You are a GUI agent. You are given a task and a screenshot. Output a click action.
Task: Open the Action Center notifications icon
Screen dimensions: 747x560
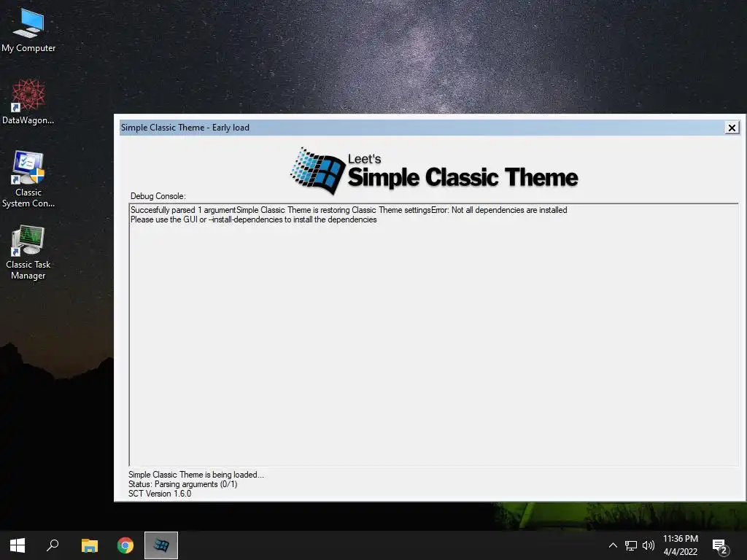(x=720, y=545)
